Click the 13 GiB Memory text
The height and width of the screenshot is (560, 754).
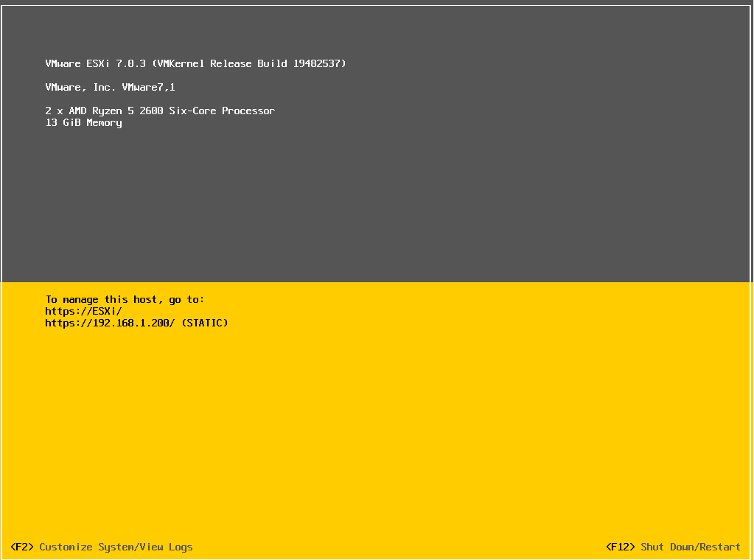[84, 123]
